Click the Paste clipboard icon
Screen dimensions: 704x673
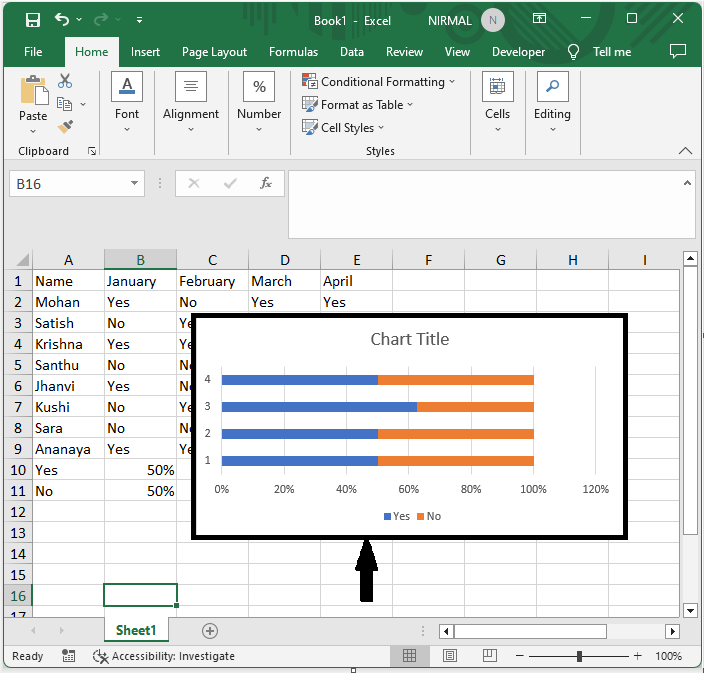[x=34, y=90]
